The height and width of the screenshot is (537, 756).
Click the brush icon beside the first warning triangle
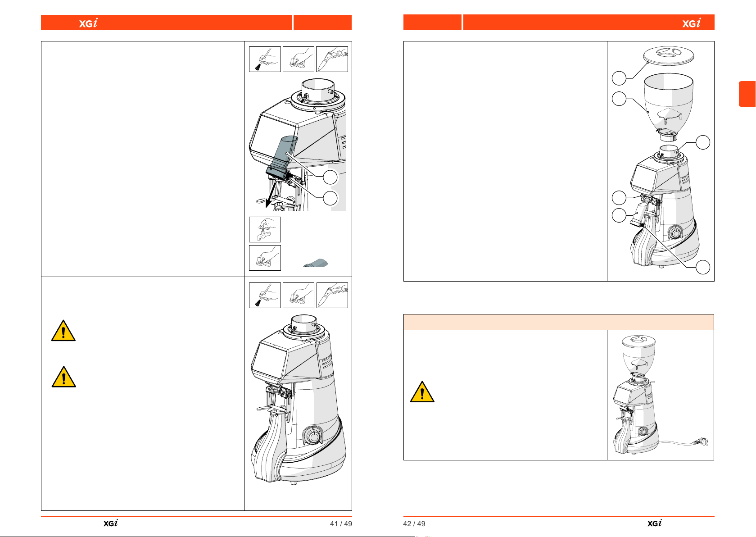265,295
